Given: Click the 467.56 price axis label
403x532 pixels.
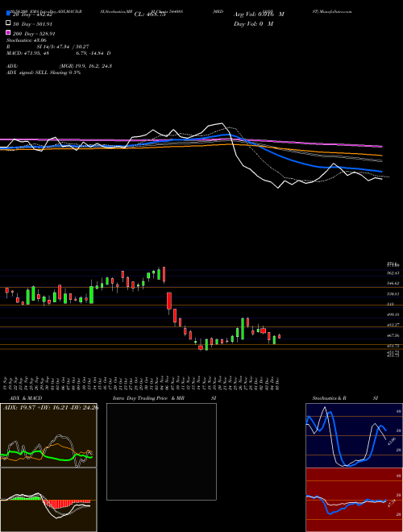Looking at the screenshot, I should (x=393, y=335).
